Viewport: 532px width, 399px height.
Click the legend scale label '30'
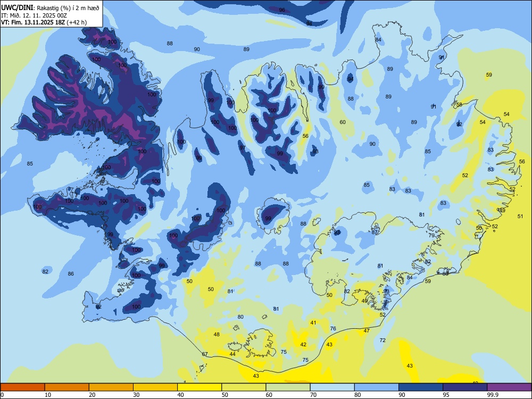[x=136, y=395]
